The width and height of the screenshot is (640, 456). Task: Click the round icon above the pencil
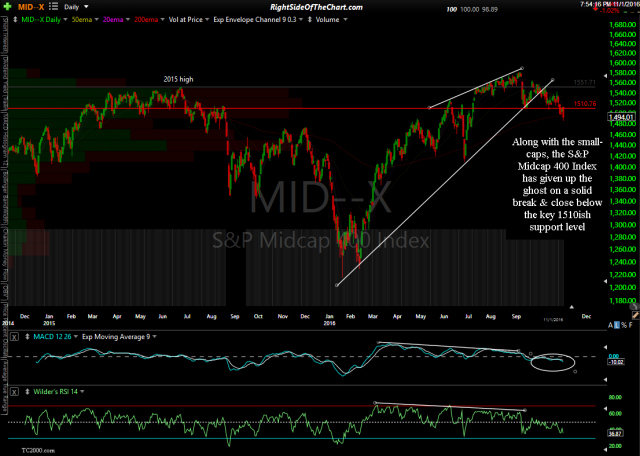(634, 306)
